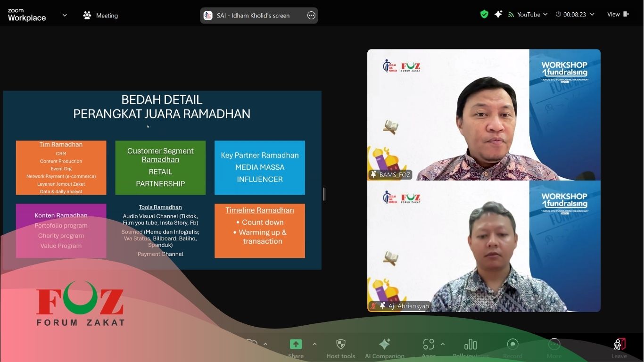
Task: Click the Portofolio program line
Action: [x=61, y=226]
